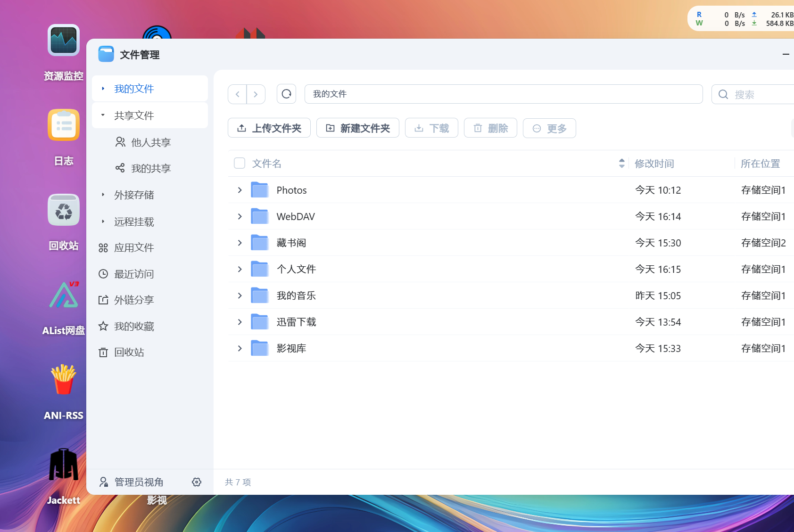Viewport: 794px width, 532px height.
Task: Expand the WebDAV folder chevron
Action: (x=240, y=217)
